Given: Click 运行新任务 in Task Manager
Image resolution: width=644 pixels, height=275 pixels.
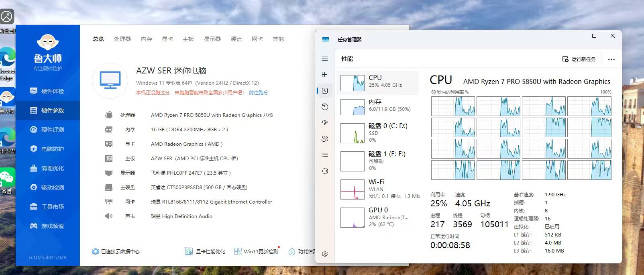Looking at the screenshot, I should pyautogui.click(x=579, y=59).
